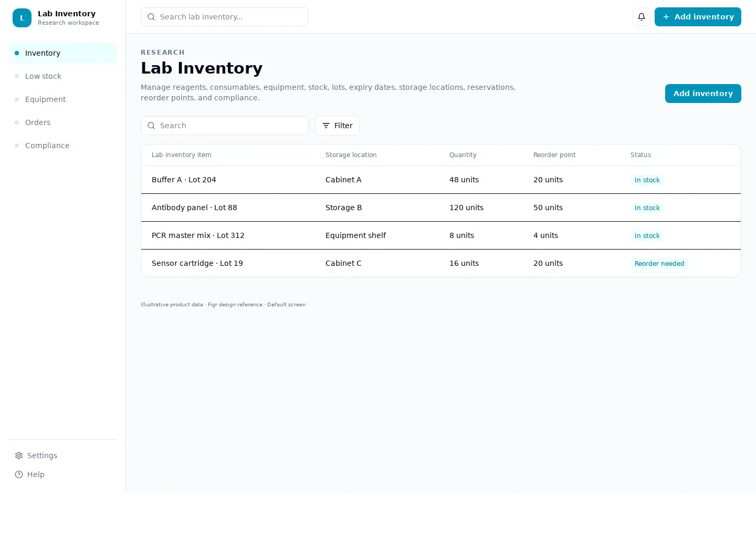Select Antibody panel · Lot 88
756x538 pixels.
point(441,208)
